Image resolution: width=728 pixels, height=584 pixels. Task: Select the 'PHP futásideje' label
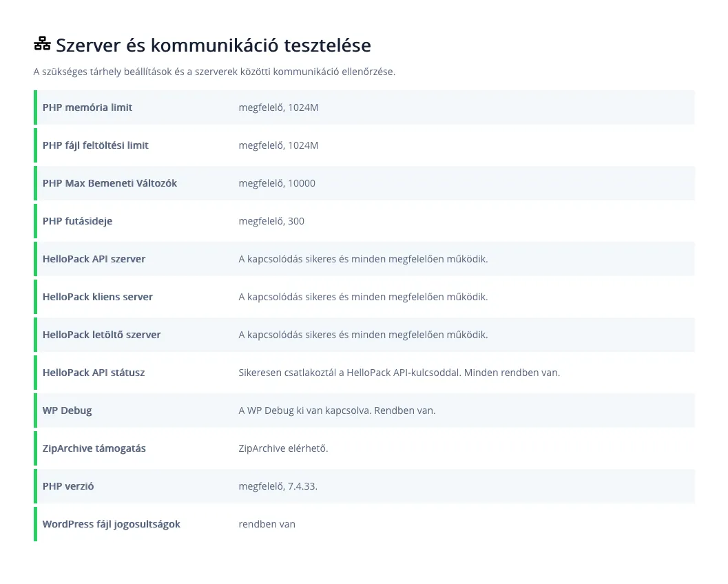78,221
